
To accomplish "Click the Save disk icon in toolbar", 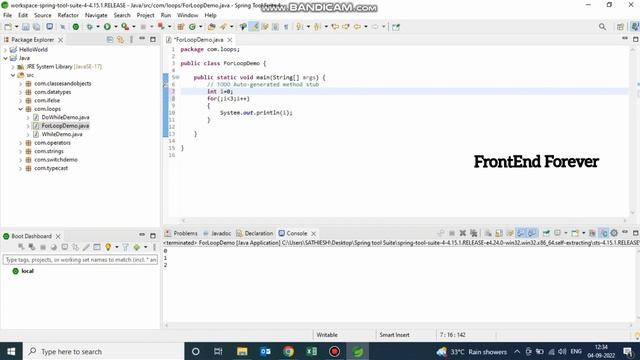I will [x=25, y=27].
